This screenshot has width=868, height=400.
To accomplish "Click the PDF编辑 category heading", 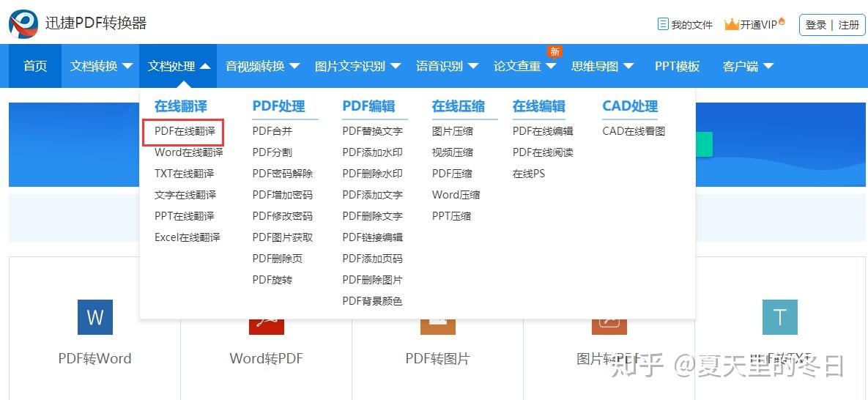I will 368,105.
